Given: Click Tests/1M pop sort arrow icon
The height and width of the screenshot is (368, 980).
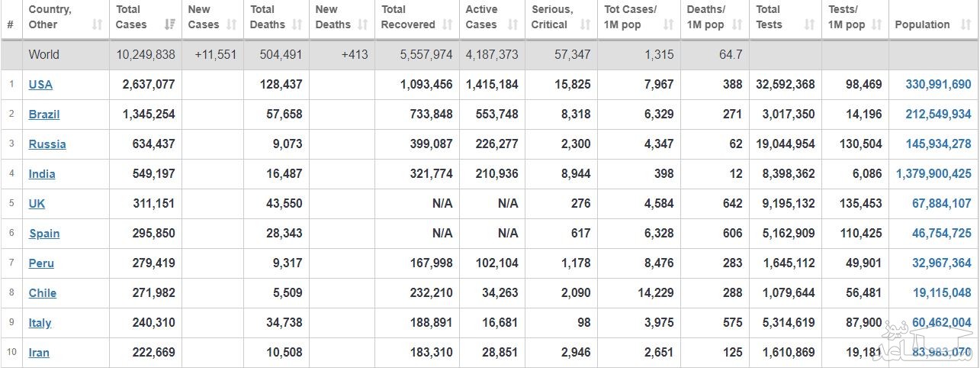Looking at the screenshot, I should coord(878,25).
